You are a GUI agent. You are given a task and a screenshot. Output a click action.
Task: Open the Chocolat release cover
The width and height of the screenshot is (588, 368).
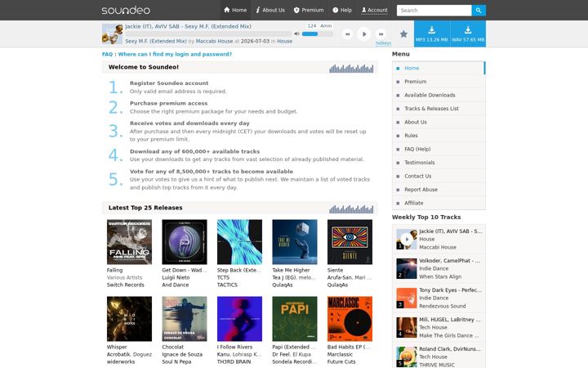pos(185,319)
